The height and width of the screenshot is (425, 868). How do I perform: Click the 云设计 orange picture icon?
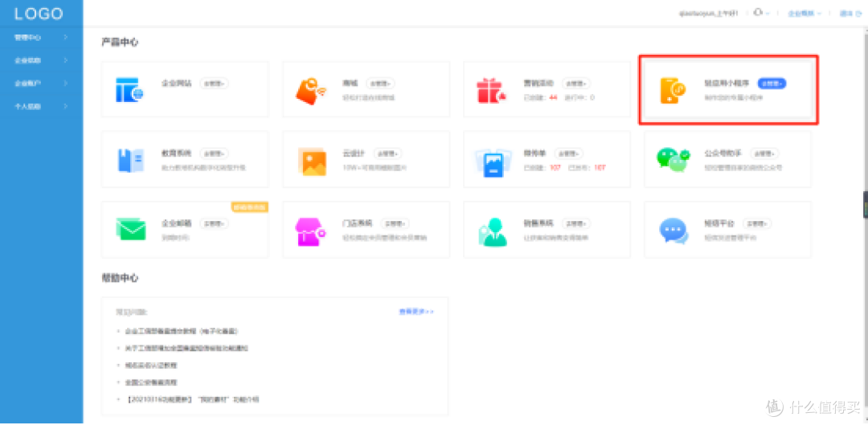pyautogui.click(x=312, y=161)
